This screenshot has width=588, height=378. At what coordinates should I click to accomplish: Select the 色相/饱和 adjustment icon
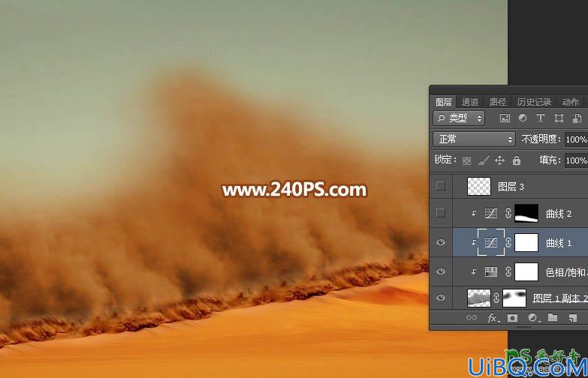491,271
